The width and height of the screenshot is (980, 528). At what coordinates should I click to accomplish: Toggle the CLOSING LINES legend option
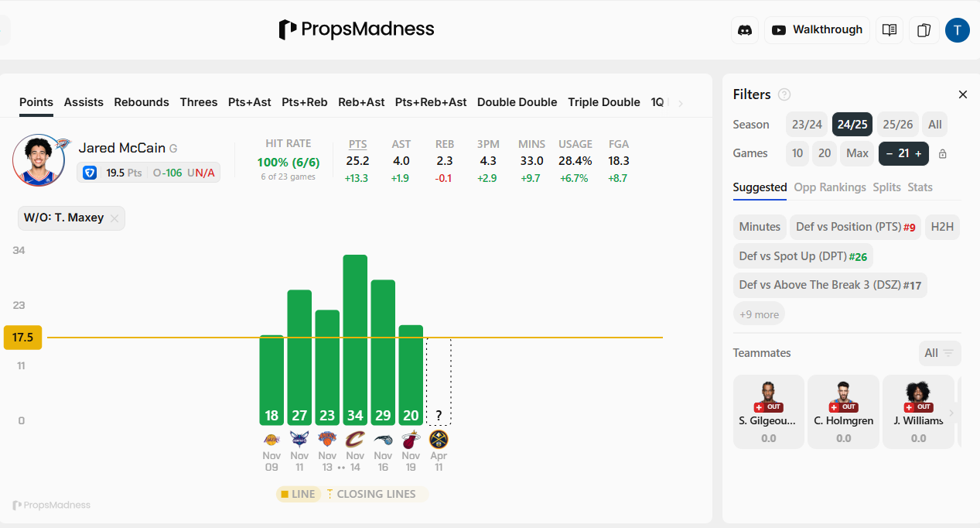371,494
